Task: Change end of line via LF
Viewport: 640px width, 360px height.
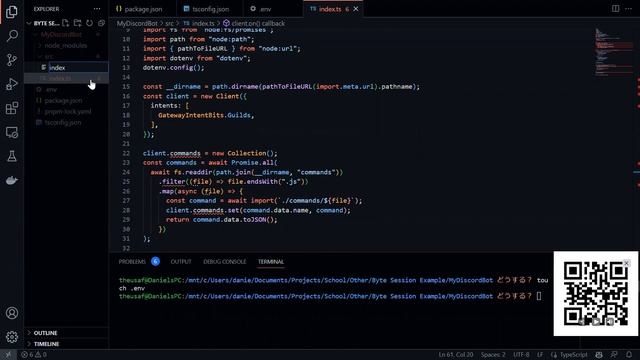Action: click(540, 355)
